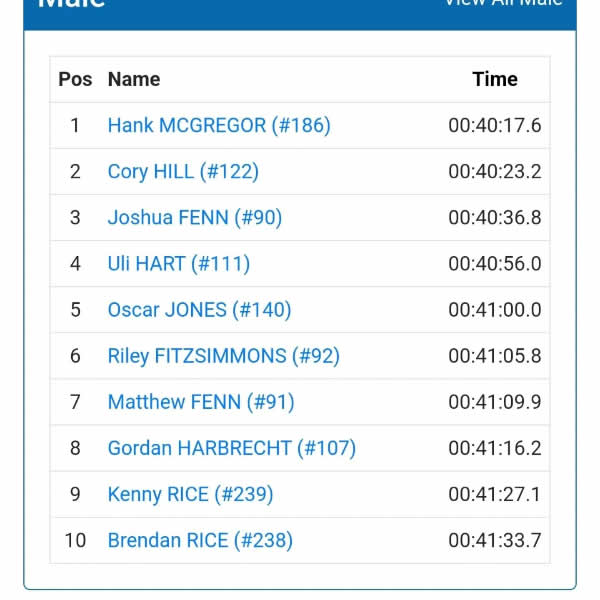Screen dimensions: 600x600
Task: Click the time 00:41:00.0 in row five
Action: coord(494,309)
